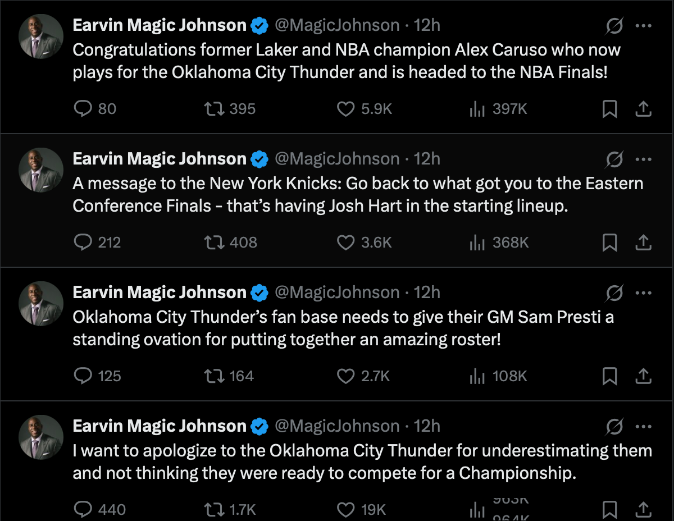The image size is (674, 521).
Task: Like the Josh Hart lineup tweet
Action: 346,242
